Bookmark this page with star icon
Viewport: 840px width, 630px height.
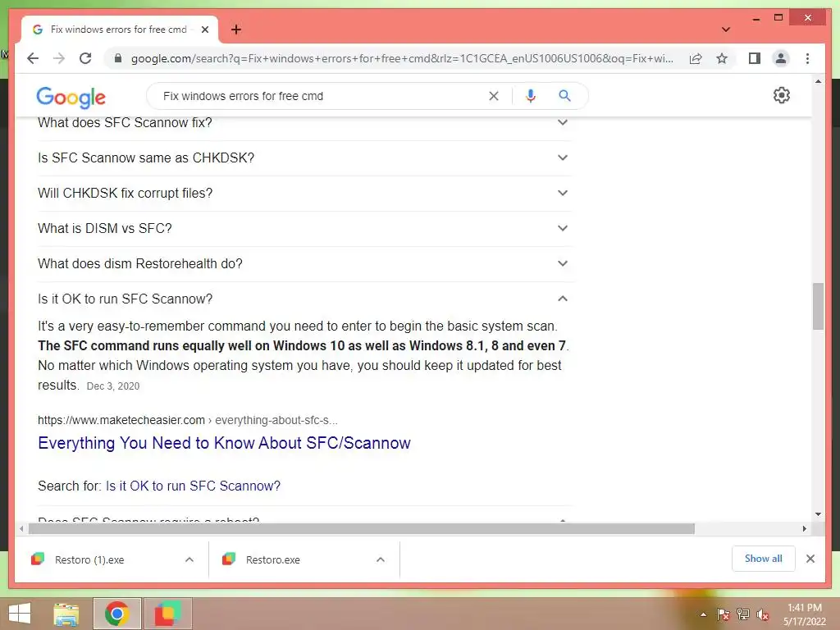pyautogui.click(x=722, y=58)
